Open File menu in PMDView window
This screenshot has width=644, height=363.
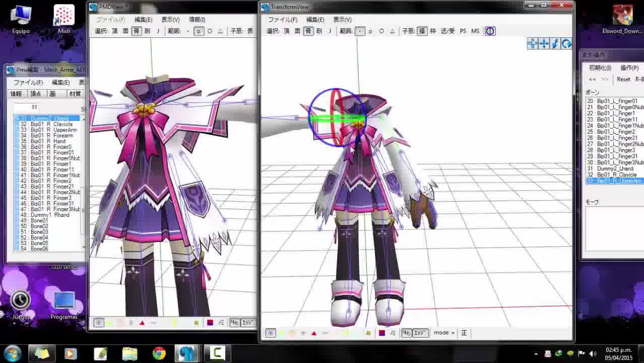pyautogui.click(x=111, y=20)
